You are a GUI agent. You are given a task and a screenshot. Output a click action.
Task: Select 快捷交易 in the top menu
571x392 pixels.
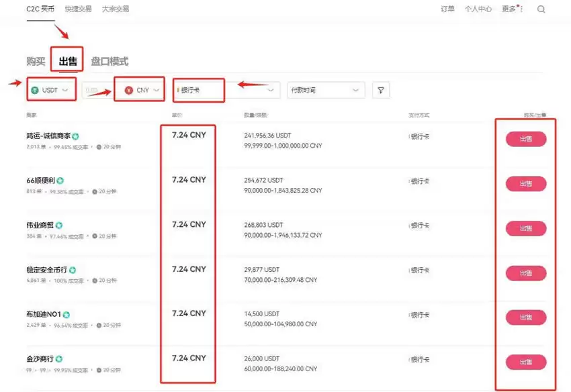[x=78, y=9]
